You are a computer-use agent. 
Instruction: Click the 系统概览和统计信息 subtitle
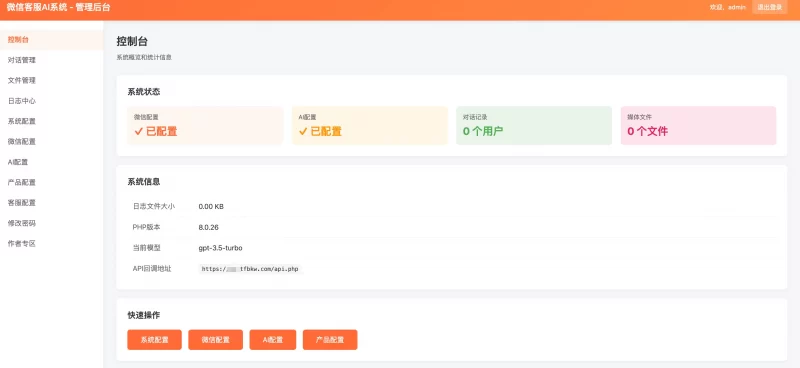144,58
